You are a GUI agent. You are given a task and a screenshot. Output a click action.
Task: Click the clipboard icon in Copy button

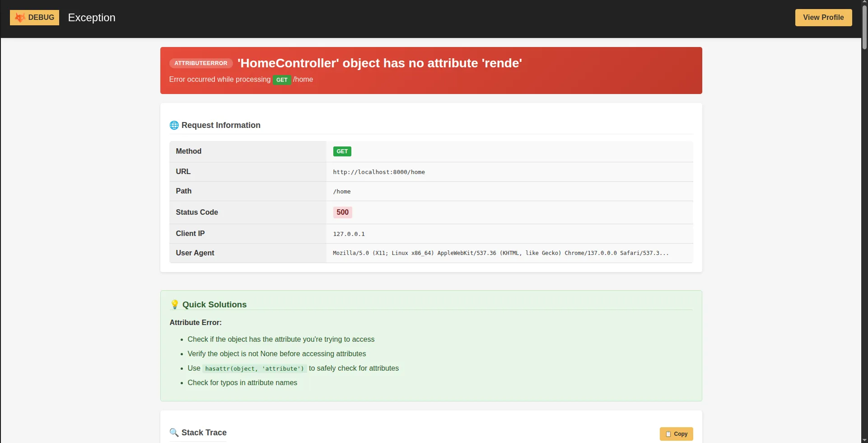[668, 434]
